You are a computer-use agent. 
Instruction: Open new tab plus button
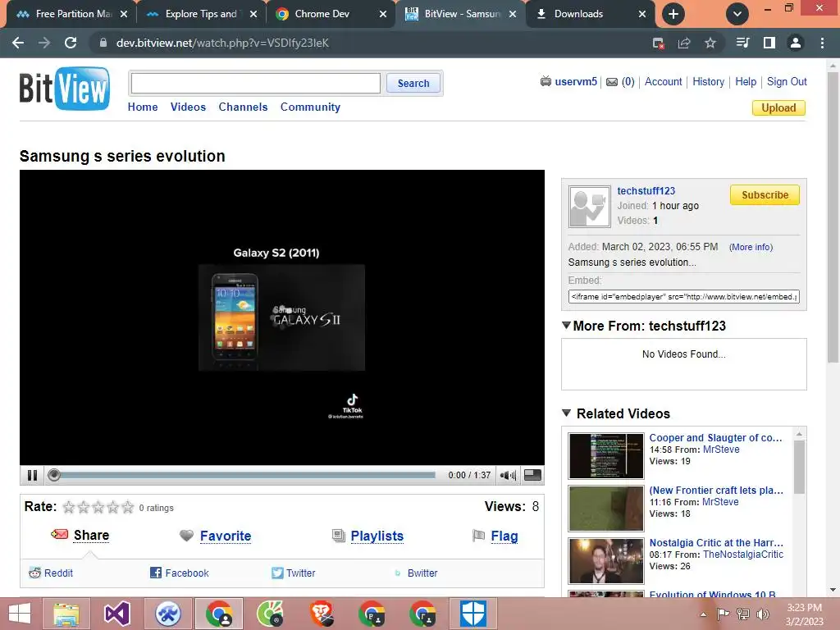tap(673, 14)
